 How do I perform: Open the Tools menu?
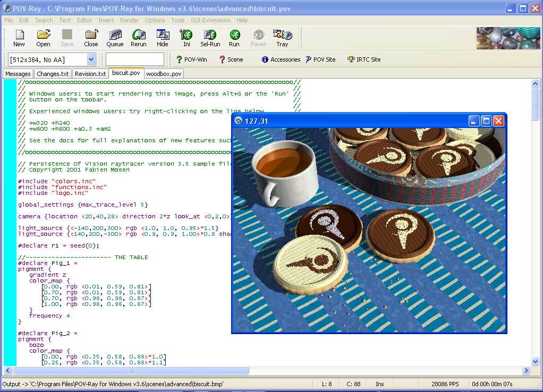(178, 20)
